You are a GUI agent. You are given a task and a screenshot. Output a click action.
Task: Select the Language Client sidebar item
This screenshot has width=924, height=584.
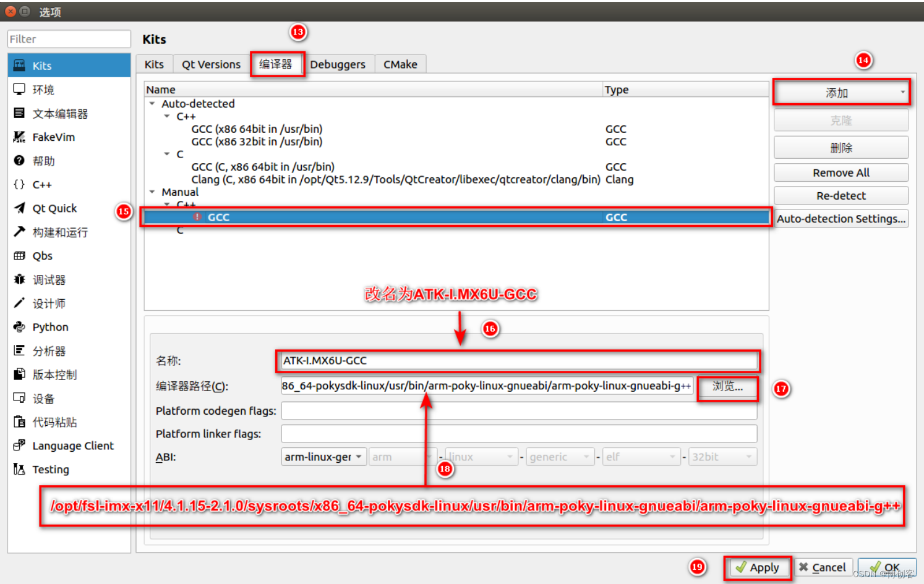(x=72, y=446)
